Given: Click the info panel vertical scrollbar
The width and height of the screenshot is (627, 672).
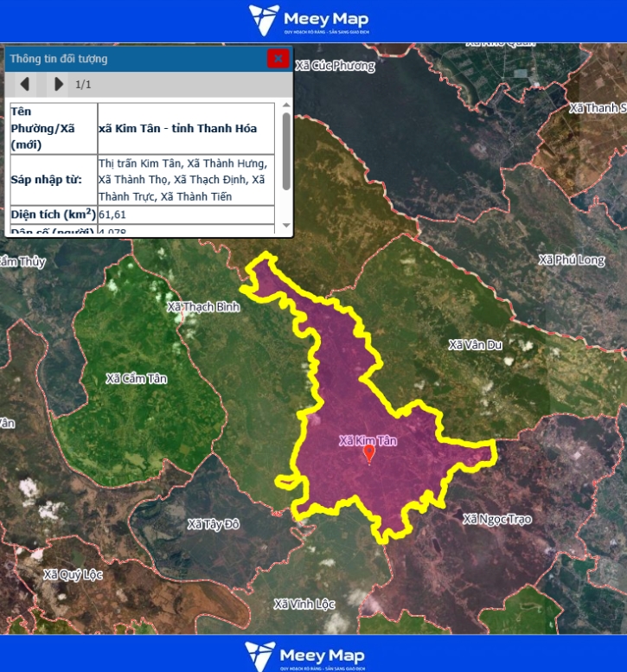Looking at the screenshot, I should 286,152.
